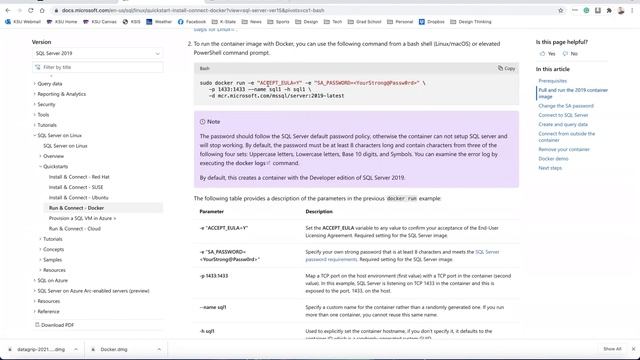This screenshot has width=640, height=360.
Task: Open the extensions puzzle-piece icon
Action: [609, 11]
